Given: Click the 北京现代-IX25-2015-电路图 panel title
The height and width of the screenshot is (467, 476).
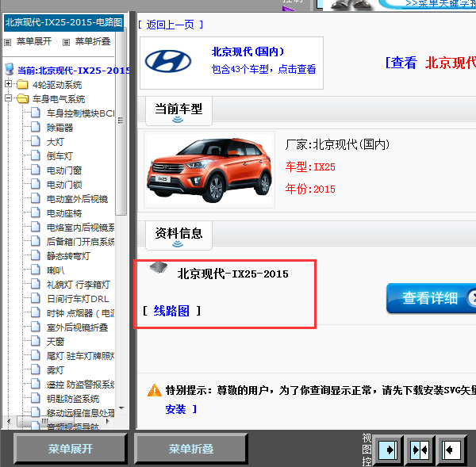Looking at the screenshot, I should click(63, 22).
